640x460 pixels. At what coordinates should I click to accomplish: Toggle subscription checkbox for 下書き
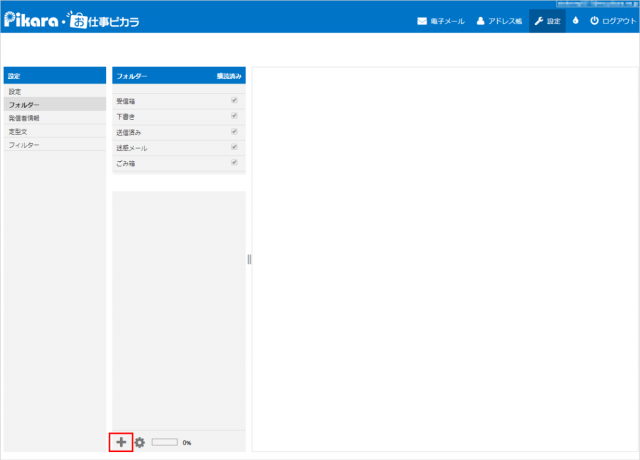[x=234, y=116]
